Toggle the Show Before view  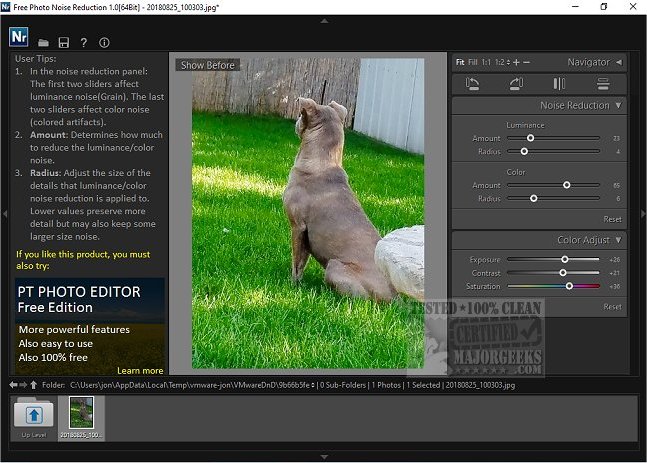[x=207, y=65]
